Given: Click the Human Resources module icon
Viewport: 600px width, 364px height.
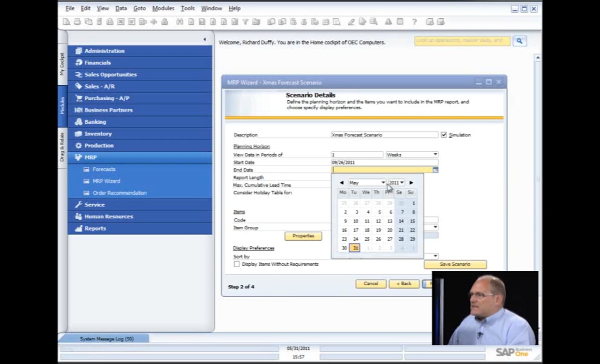Looking at the screenshot, I should click(x=79, y=216).
